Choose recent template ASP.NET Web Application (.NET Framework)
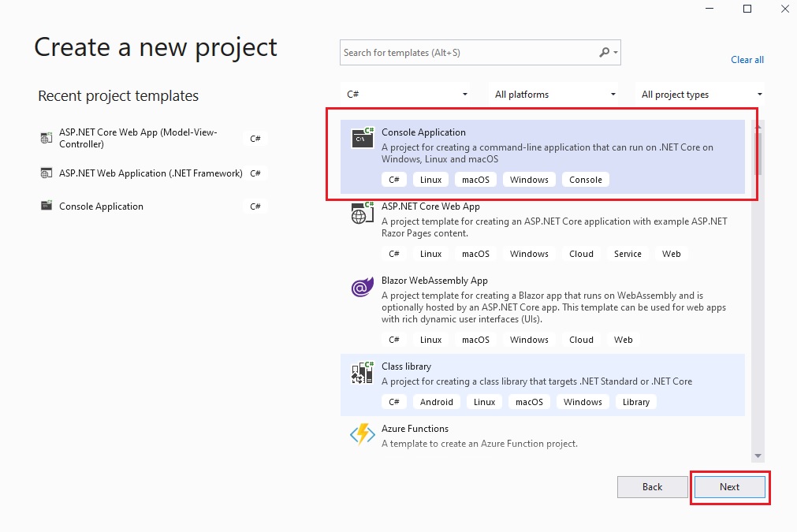 [x=152, y=173]
